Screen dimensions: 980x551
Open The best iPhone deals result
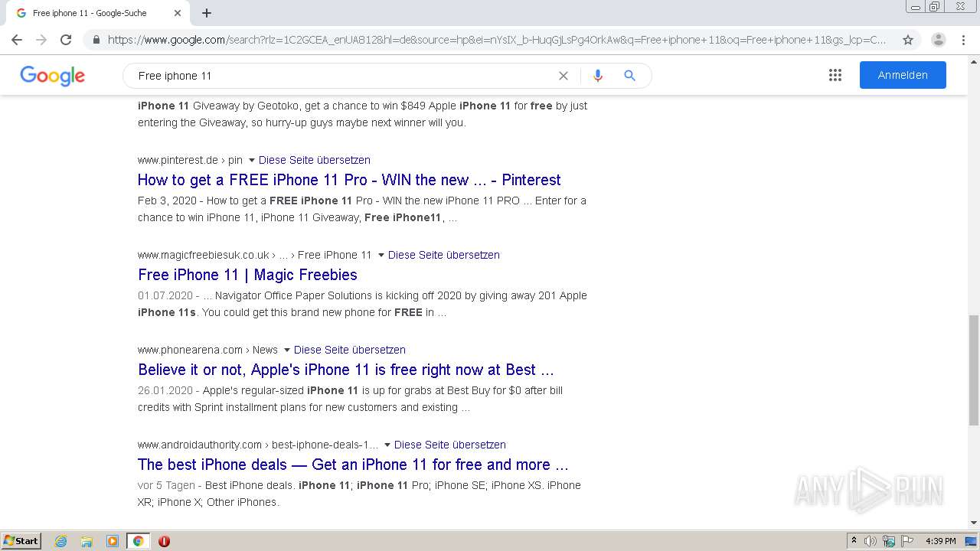tap(353, 465)
